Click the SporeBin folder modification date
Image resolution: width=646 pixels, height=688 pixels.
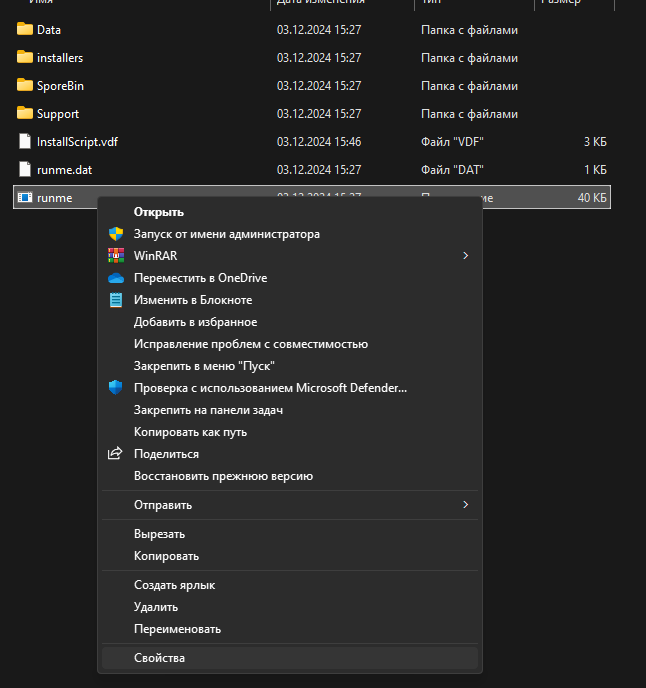319,86
